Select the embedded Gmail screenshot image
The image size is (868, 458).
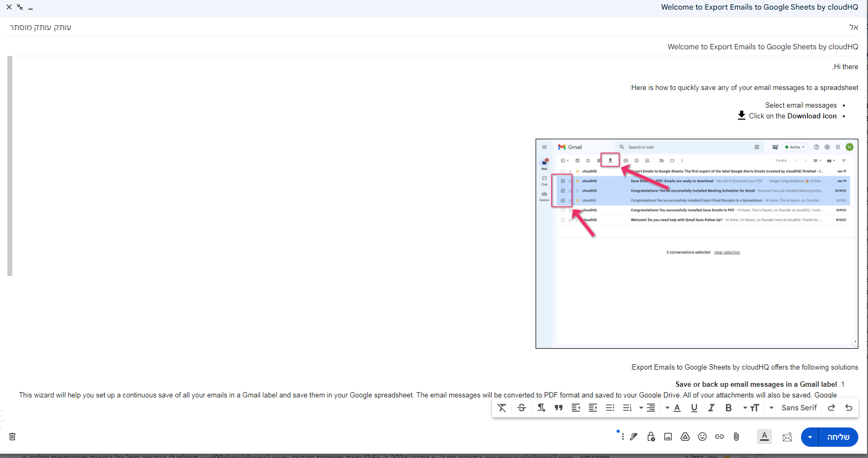pos(697,244)
